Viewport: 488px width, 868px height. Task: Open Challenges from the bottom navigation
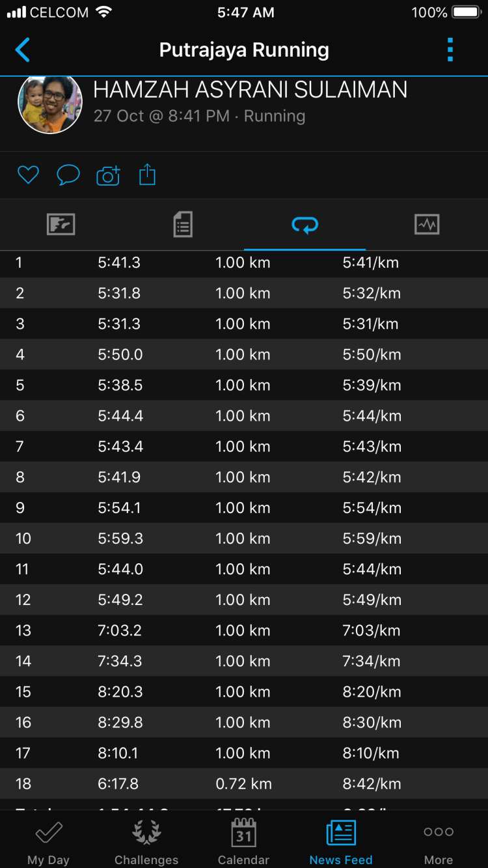click(x=146, y=841)
